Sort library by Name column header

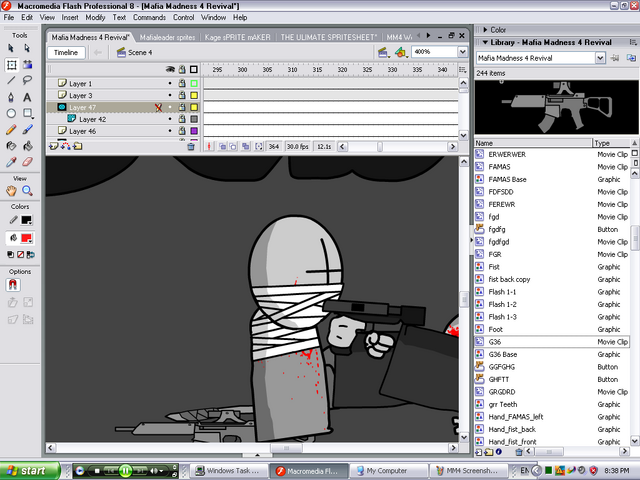(533, 143)
